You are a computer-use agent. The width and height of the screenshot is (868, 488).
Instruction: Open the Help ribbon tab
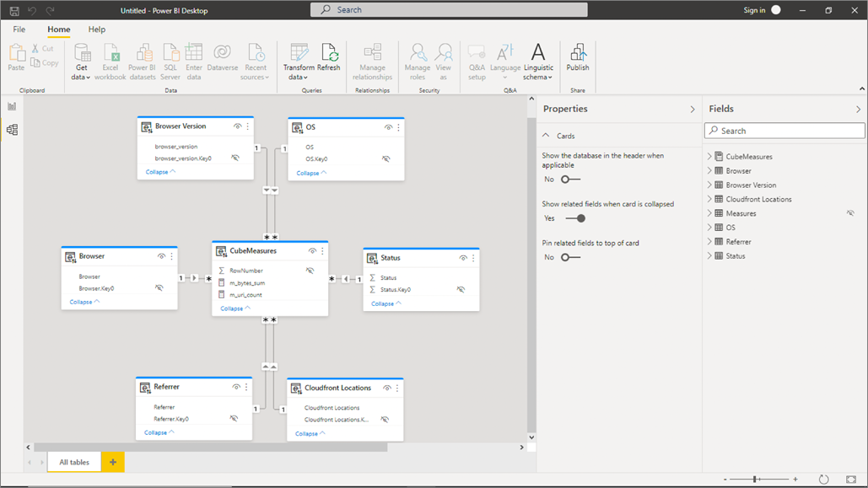point(97,29)
